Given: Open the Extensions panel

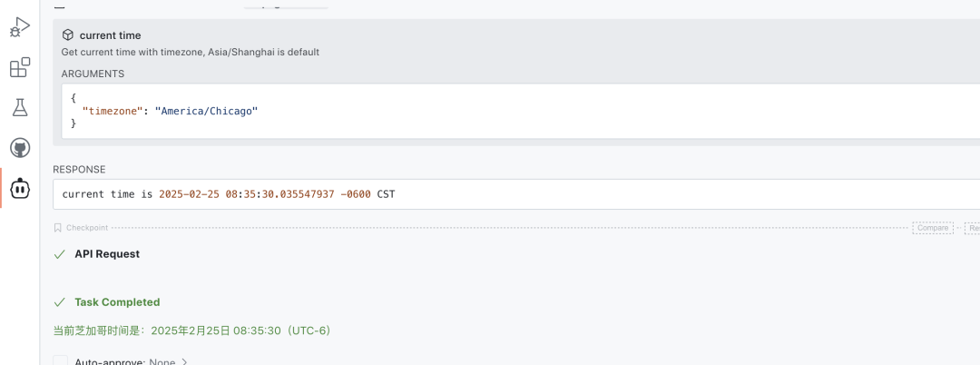Looking at the screenshot, I should (19, 67).
